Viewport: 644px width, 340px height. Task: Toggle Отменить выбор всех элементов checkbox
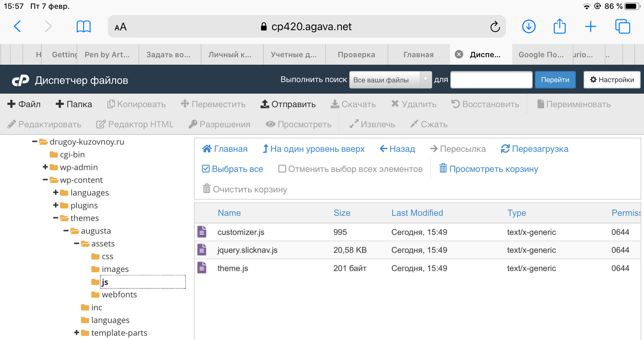pyautogui.click(x=282, y=169)
